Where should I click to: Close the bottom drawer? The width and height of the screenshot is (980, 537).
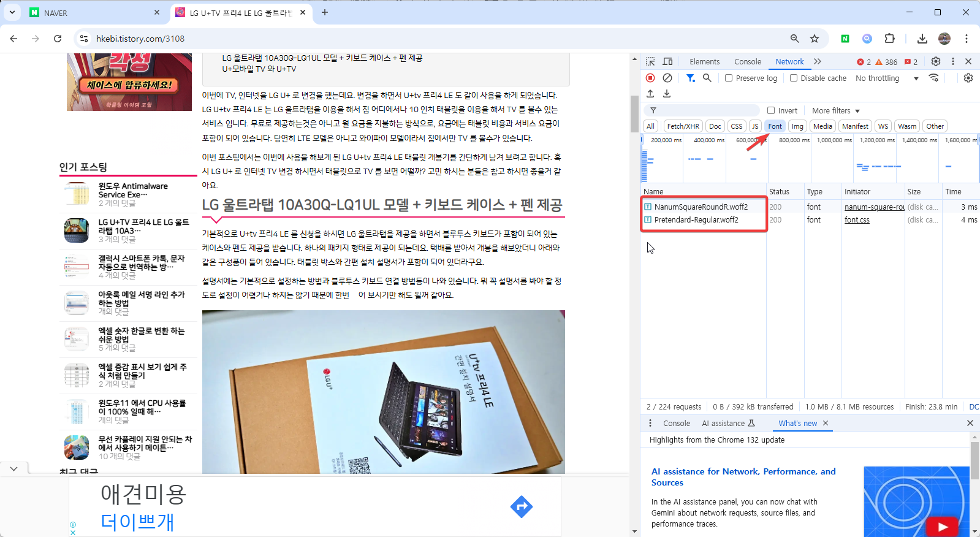coord(970,423)
